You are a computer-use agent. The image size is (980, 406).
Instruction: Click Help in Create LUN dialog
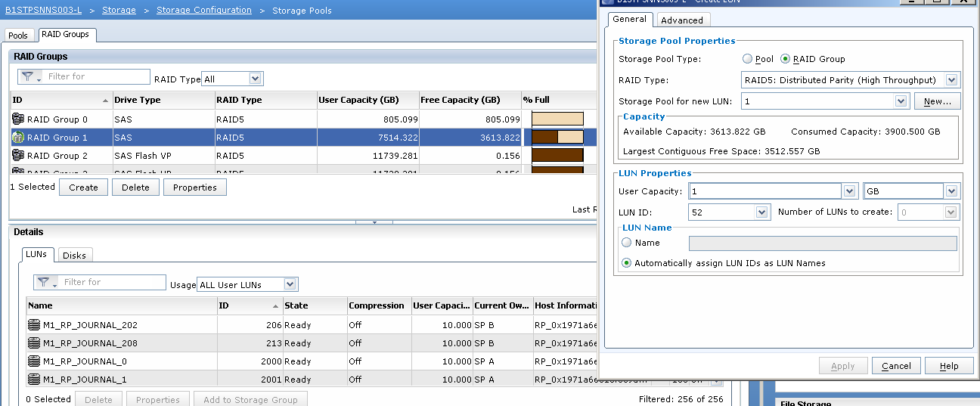[949, 366]
